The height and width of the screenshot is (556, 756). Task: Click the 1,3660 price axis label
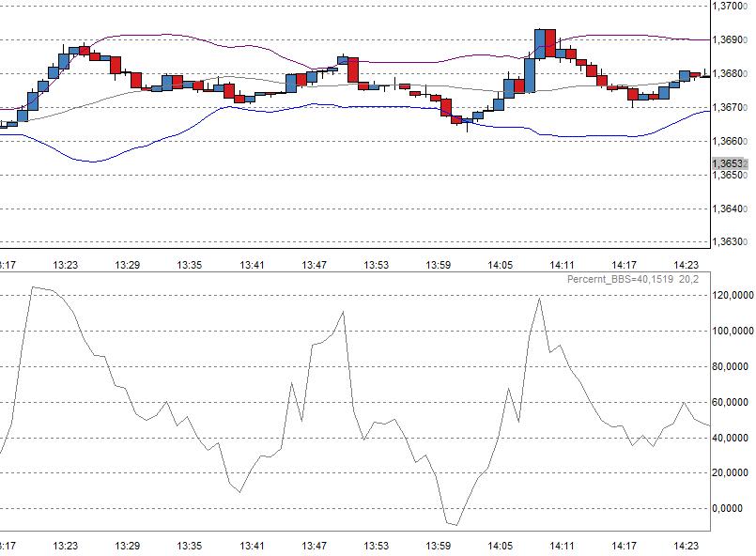[x=730, y=141]
